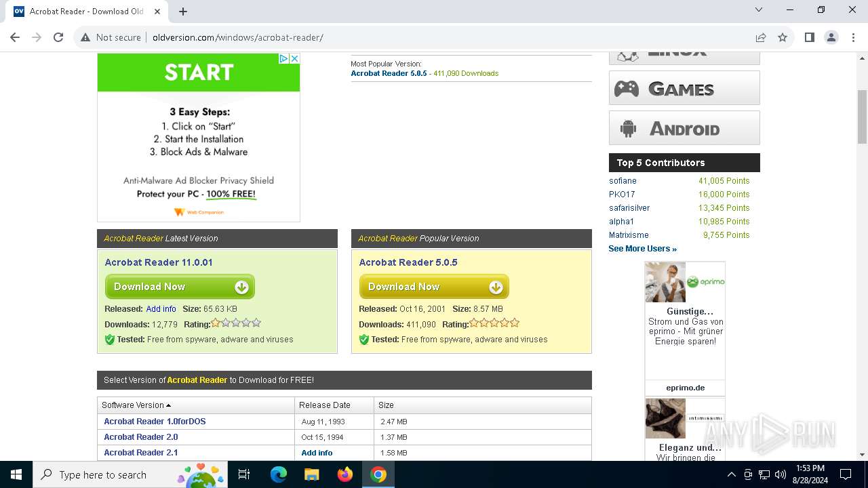Bookmark this page with the star icon
The image size is (868, 488).
click(x=783, y=37)
